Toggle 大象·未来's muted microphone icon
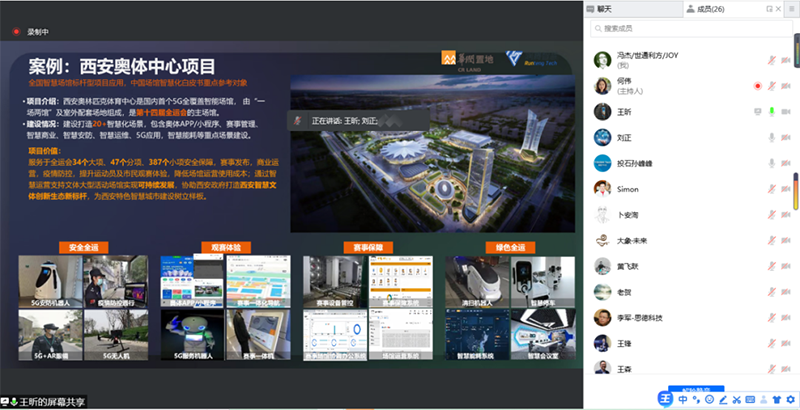 point(772,240)
